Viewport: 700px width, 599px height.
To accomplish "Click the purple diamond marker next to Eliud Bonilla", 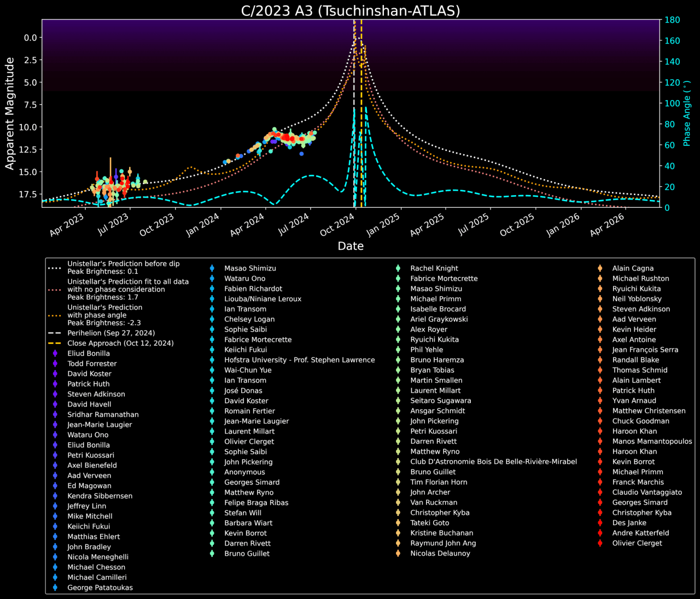I will [x=54, y=353].
